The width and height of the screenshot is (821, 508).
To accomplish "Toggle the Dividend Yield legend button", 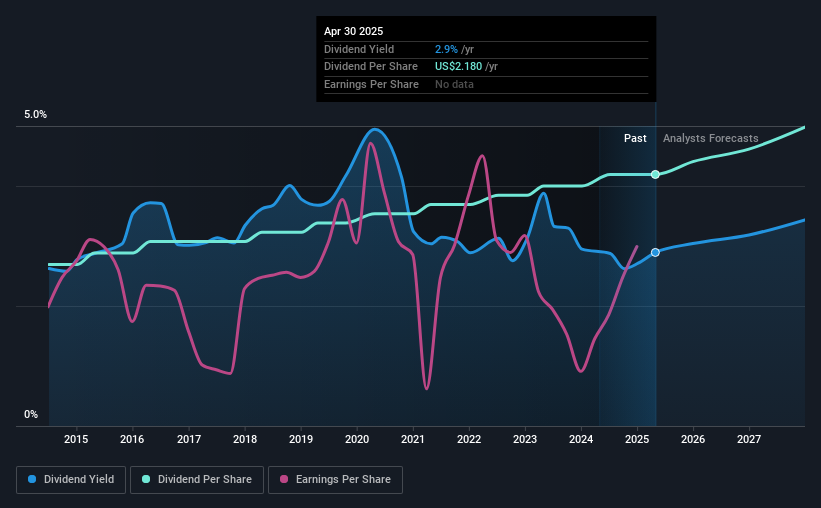I will pyautogui.click(x=71, y=480).
